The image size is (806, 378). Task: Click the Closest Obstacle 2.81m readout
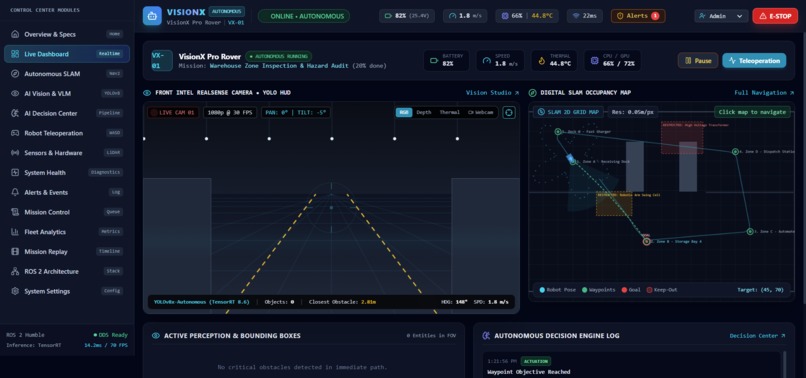point(342,302)
